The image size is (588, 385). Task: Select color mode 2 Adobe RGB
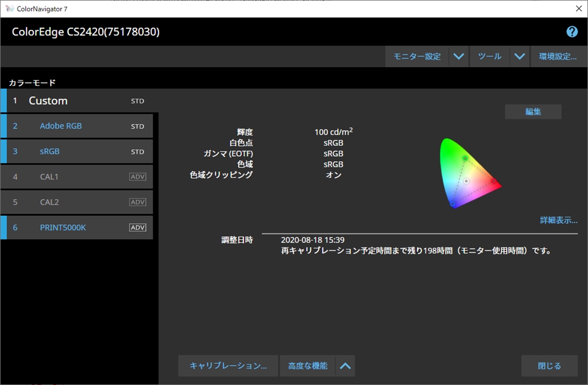pos(77,126)
